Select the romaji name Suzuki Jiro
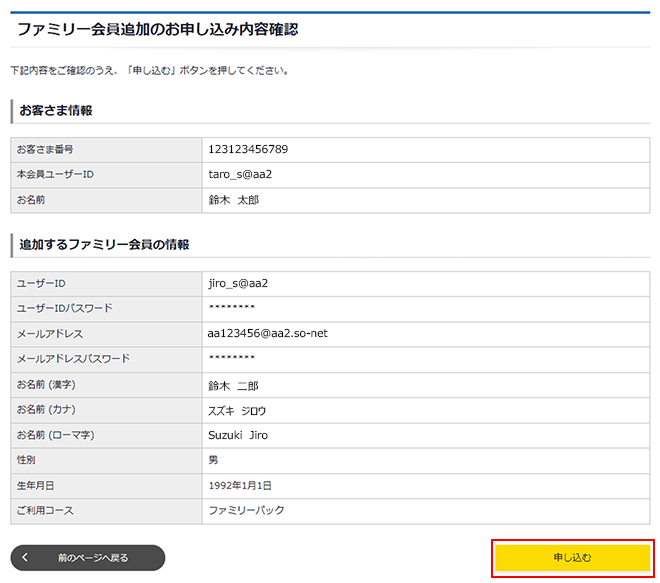 pos(238,435)
